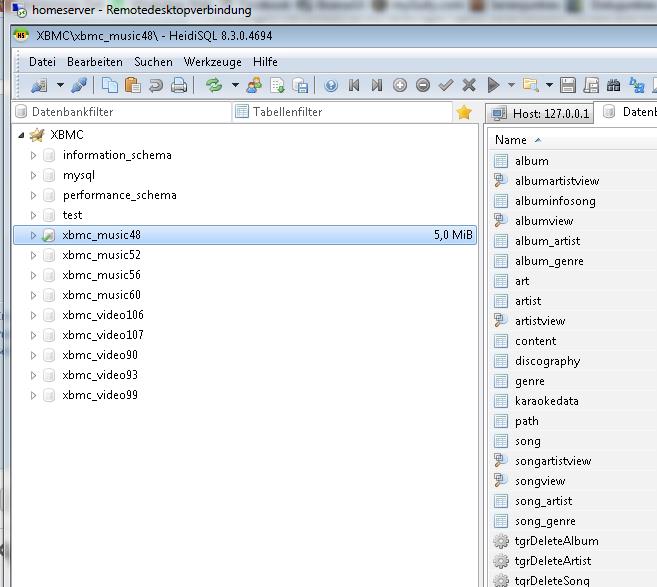
Task: Click the blue Help icon
Action: (x=331, y=85)
